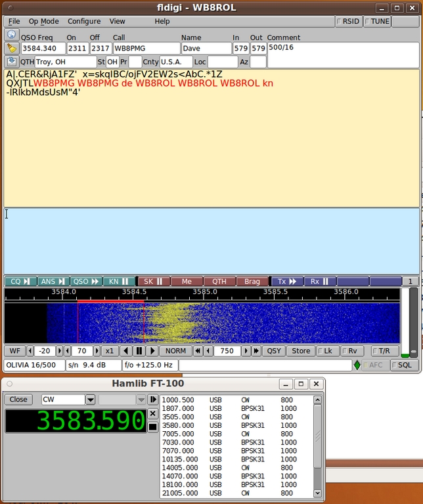Click the CQ macro button
This screenshot has width=423, height=504.
pos(20,282)
